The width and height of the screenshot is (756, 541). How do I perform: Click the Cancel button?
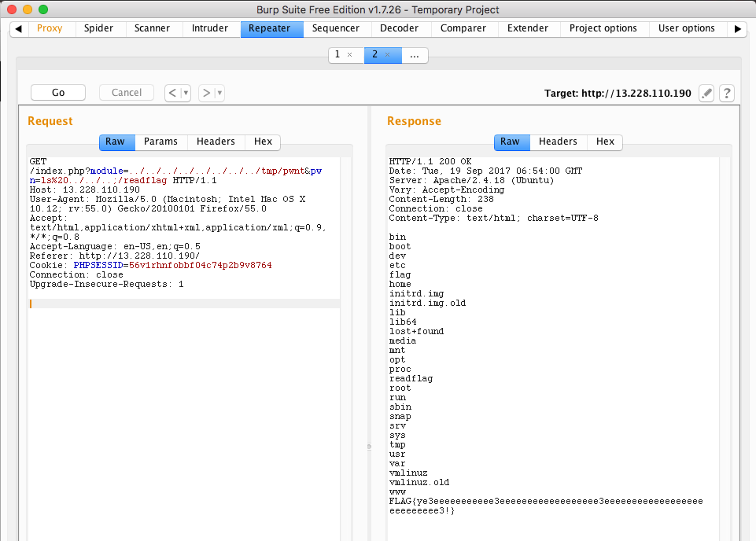click(127, 93)
